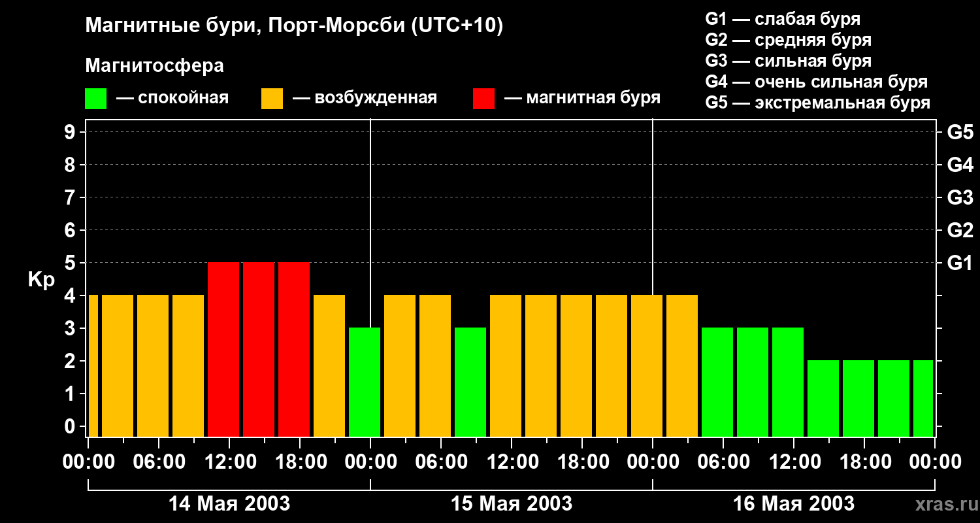This screenshot has width=980, height=523.
Task: Click the last yellow bar on 16 May
Action: point(682,365)
